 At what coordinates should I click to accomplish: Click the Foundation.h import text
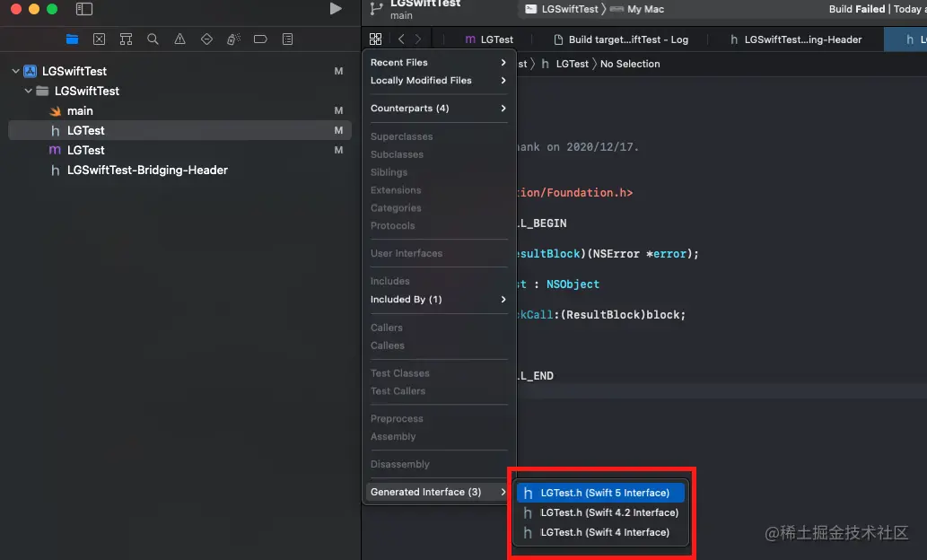(574, 193)
